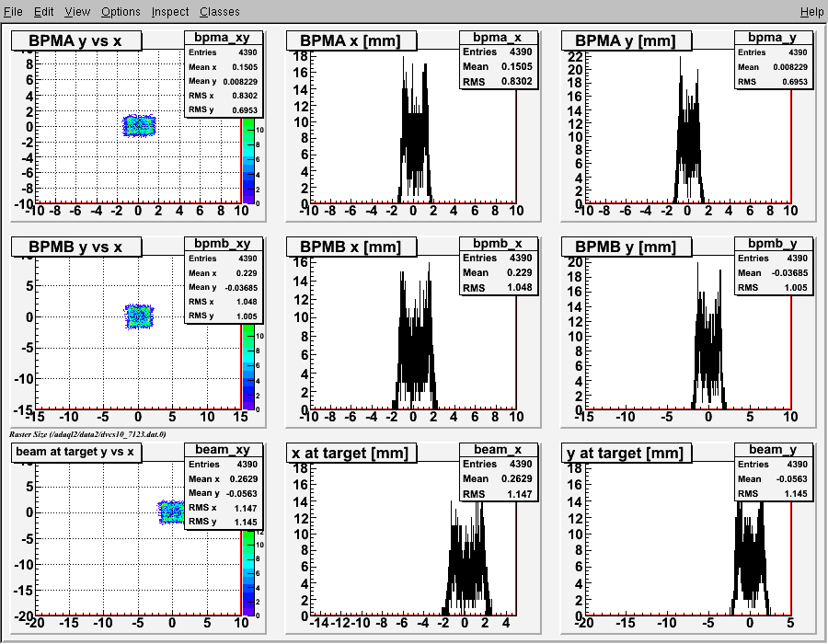Screen dimensions: 828x644
Task: Click the BPMB scatter plot beam spot
Action: point(139,316)
